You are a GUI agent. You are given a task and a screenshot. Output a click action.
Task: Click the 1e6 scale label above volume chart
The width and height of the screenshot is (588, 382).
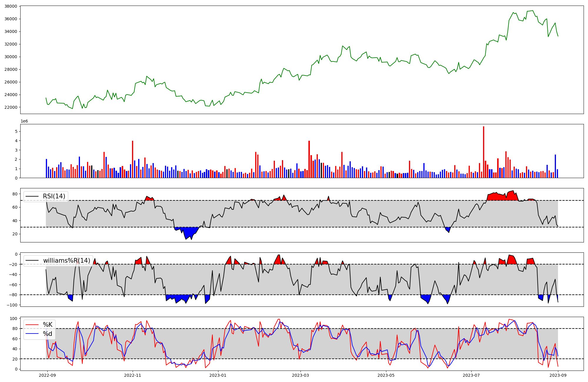click(24, 121)
